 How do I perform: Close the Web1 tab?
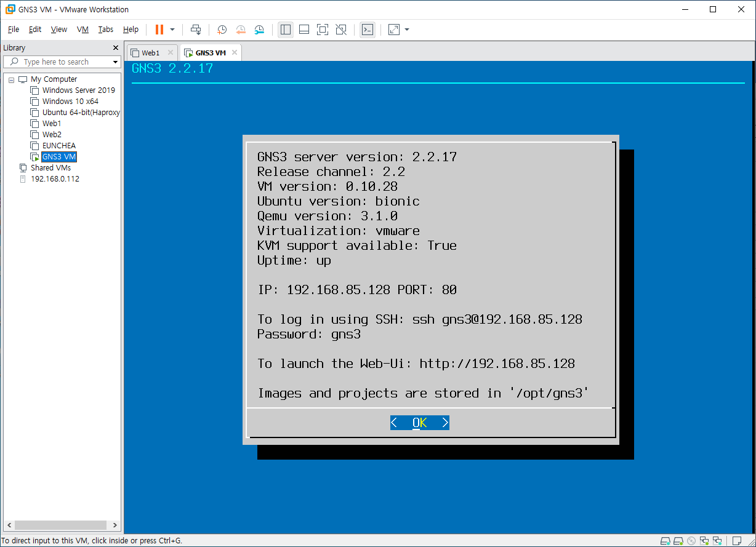click(x=171, y=53)
